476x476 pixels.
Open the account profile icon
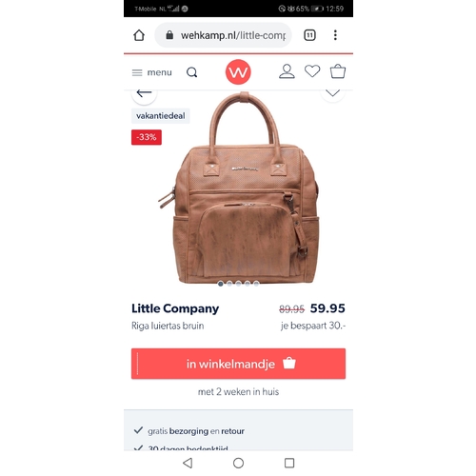click(x=287, y=71)
